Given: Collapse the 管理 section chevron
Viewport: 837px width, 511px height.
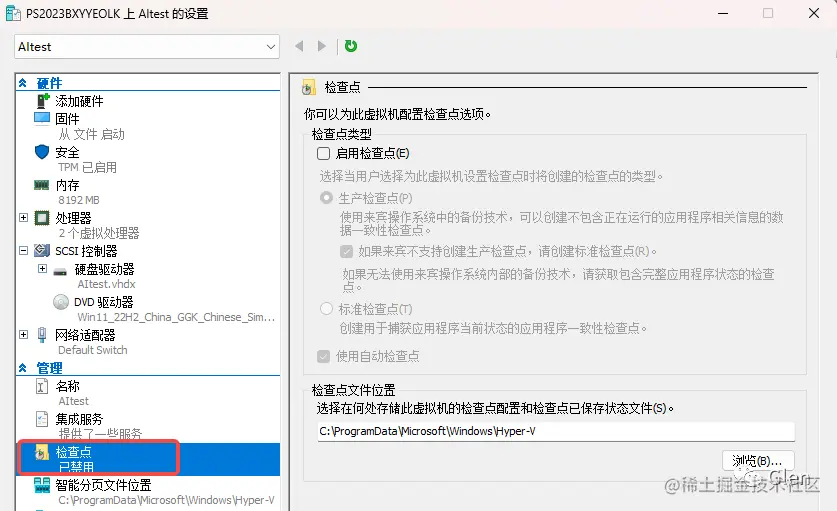Looking at the screenshot, I should tap(23, 368).
